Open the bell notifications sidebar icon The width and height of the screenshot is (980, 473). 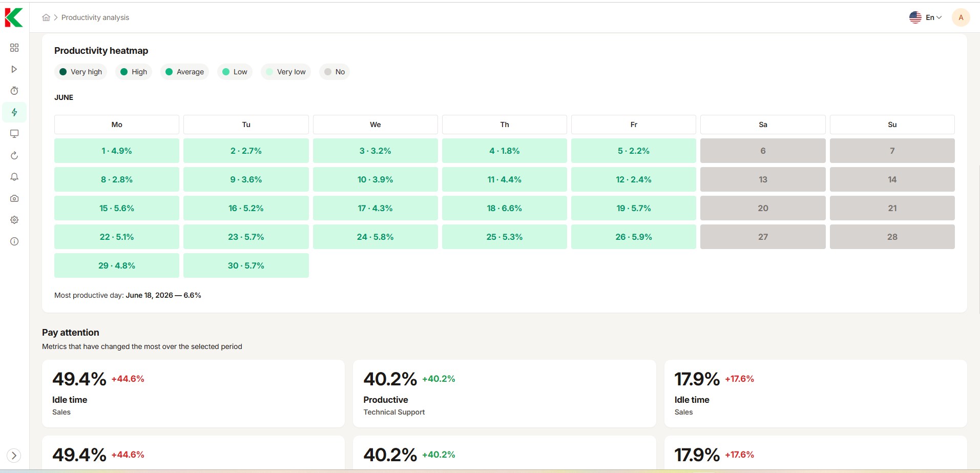14,177
